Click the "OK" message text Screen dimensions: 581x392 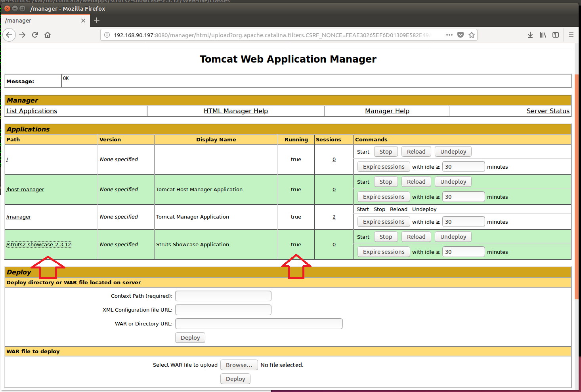click(66, 78)
